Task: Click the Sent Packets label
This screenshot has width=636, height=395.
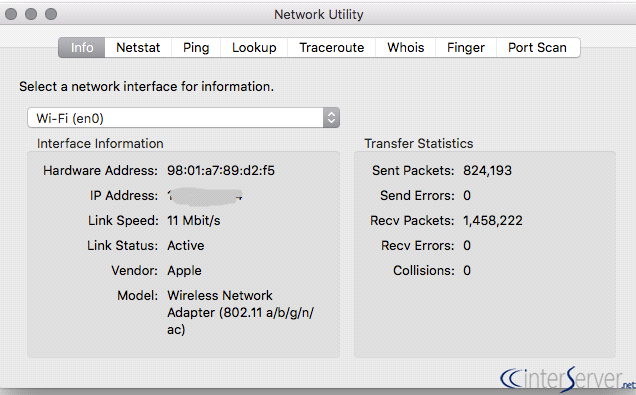Action: coord(413,170)
